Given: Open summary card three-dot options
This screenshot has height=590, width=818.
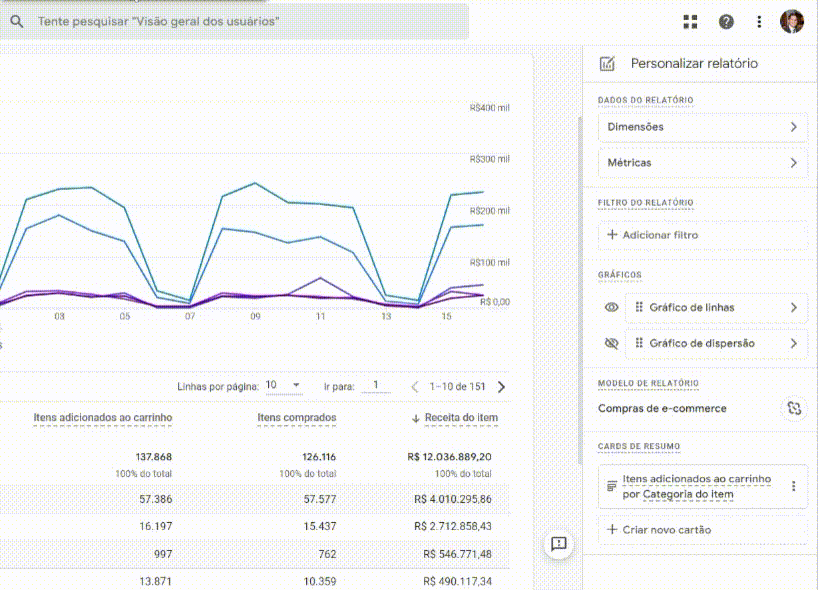Looking at the screenshot, I should pos(794,486).
